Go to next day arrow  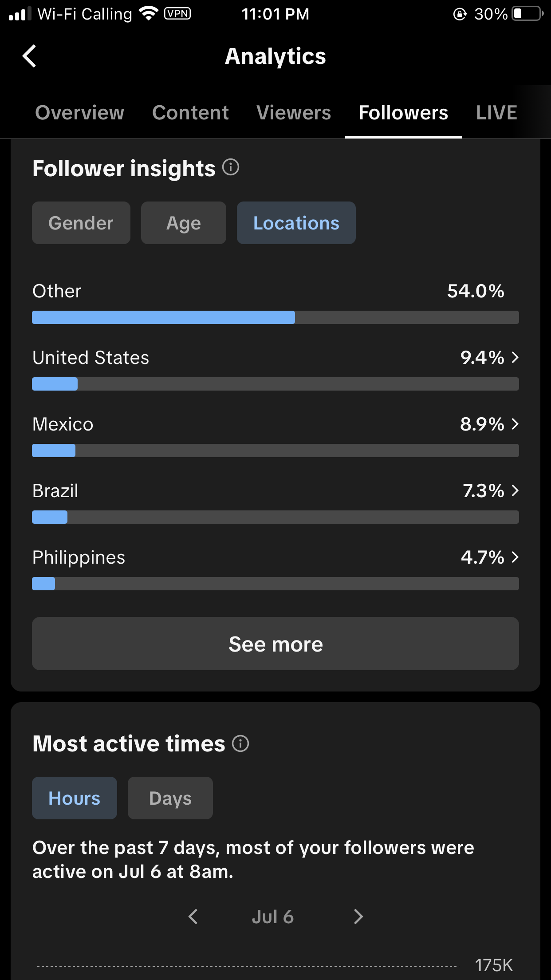pos(358,917)
